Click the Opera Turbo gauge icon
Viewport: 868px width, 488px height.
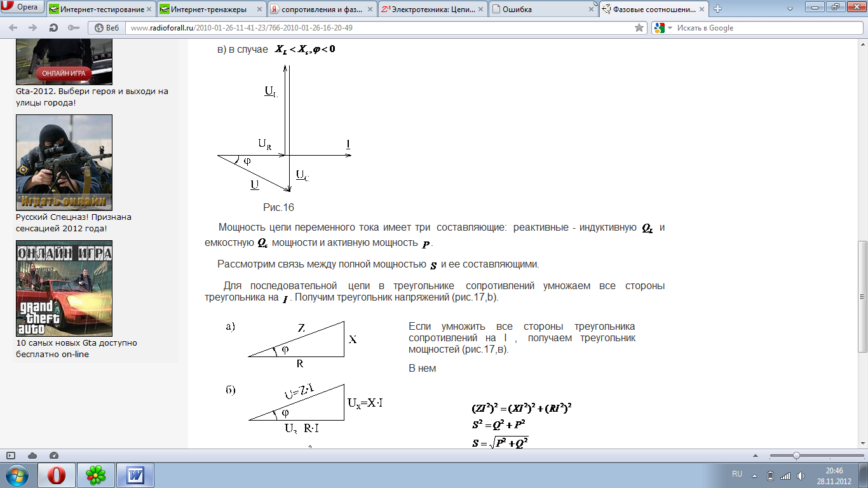pos(54,456)
